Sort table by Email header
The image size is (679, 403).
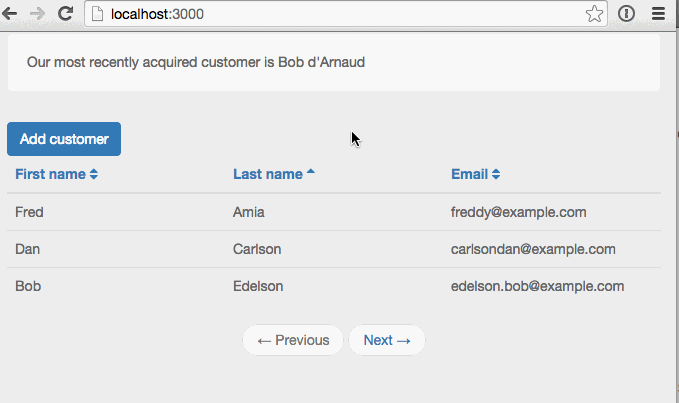(x=469, y=174)
